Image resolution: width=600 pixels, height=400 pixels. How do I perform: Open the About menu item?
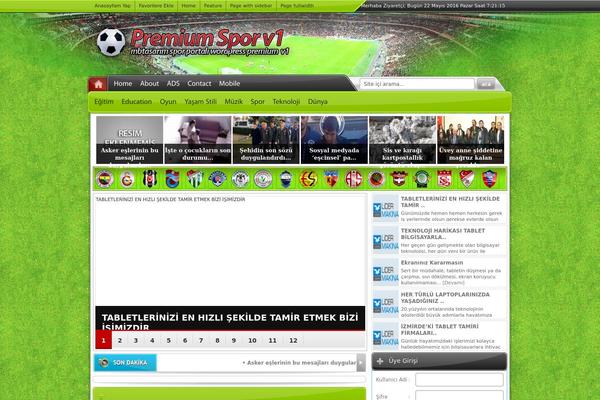(149, 83)
